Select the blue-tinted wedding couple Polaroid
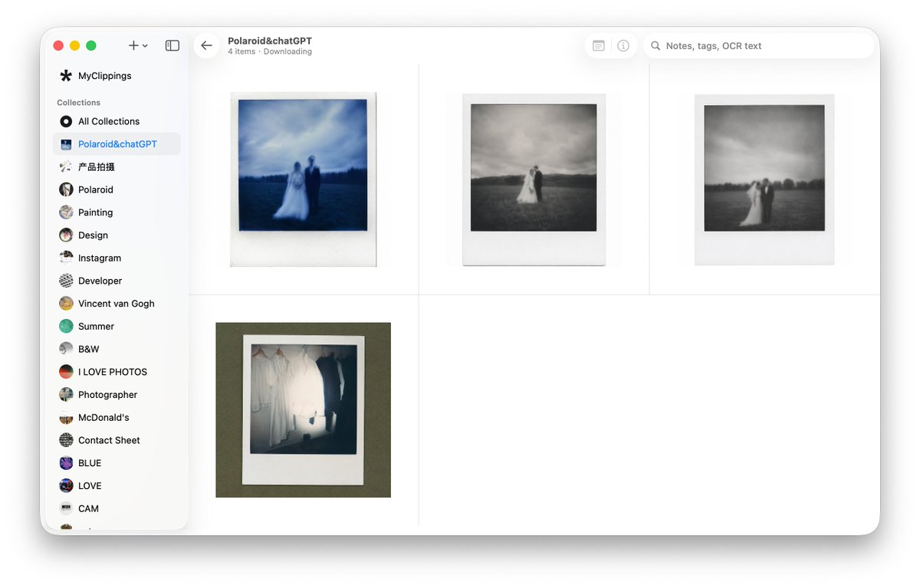This screenshot has width=920, height=588. (x=304, y=179)
